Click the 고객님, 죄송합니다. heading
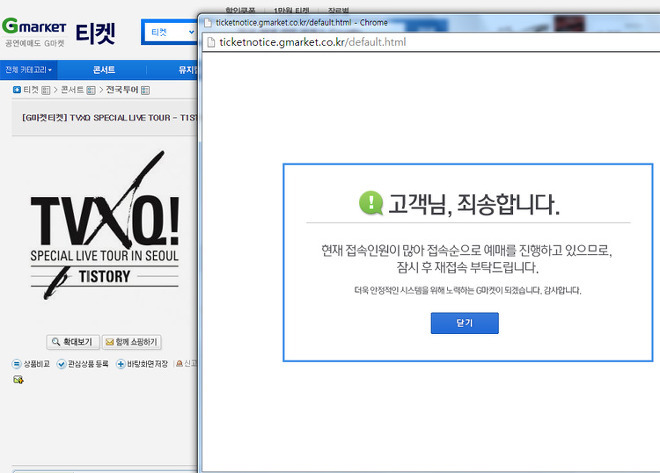The width and height of the screenshot is (660, 473). point(474,204)
